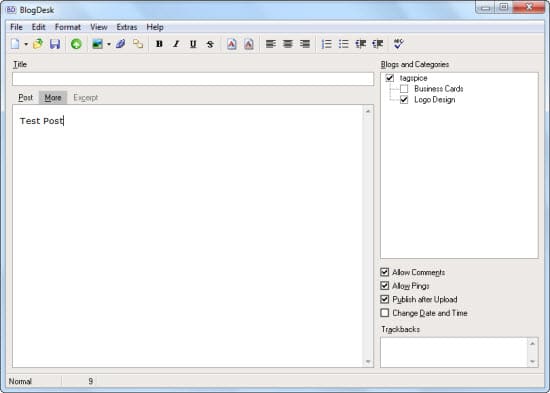Image resolution: width=550 pixels, height=393 pixels.
Task: Toggle strikethrough formatting
Action: click(210, 44)
